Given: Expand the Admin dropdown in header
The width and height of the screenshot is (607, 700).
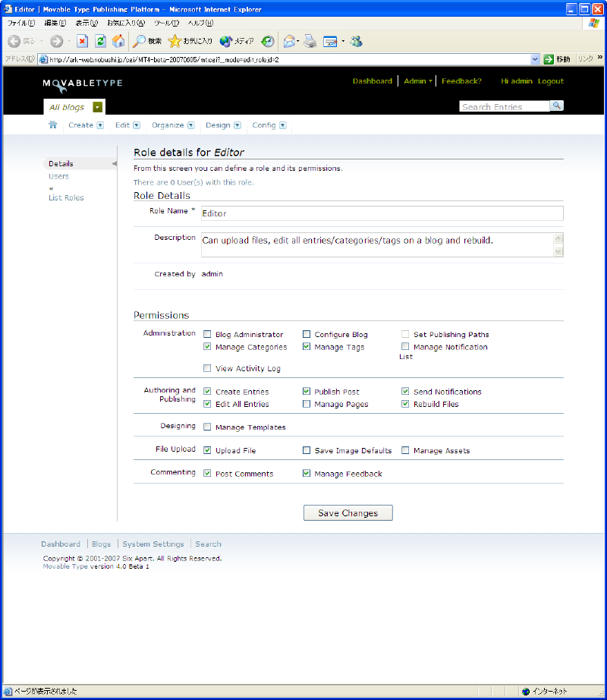Looking at the screenshot, I should point(430,81).
